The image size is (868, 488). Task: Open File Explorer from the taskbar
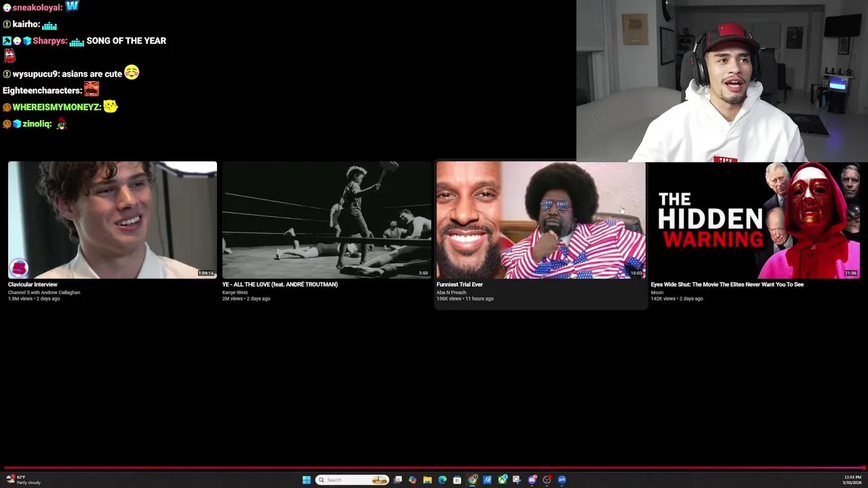427,480
